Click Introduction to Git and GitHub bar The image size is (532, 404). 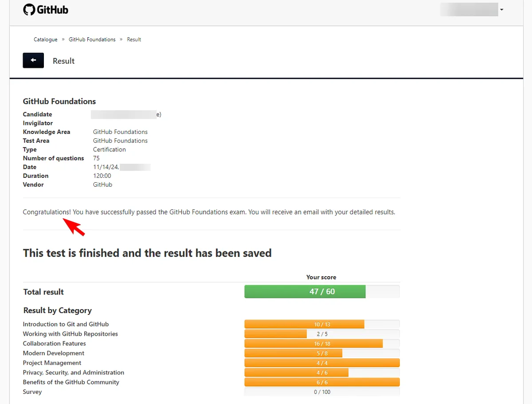[x=322, y=325]
